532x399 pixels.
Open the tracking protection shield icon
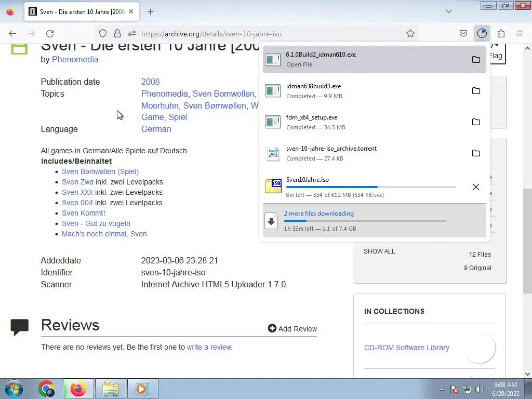point(103,33)
